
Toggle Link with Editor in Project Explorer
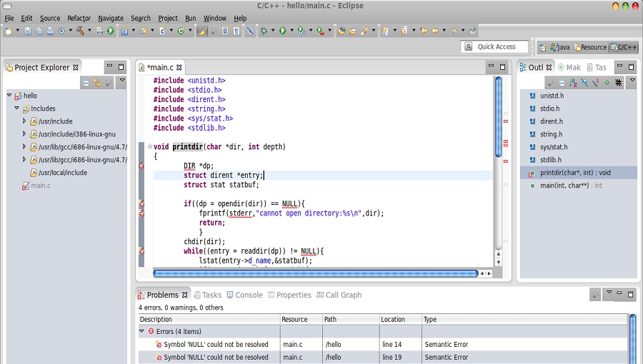[97, 83]
